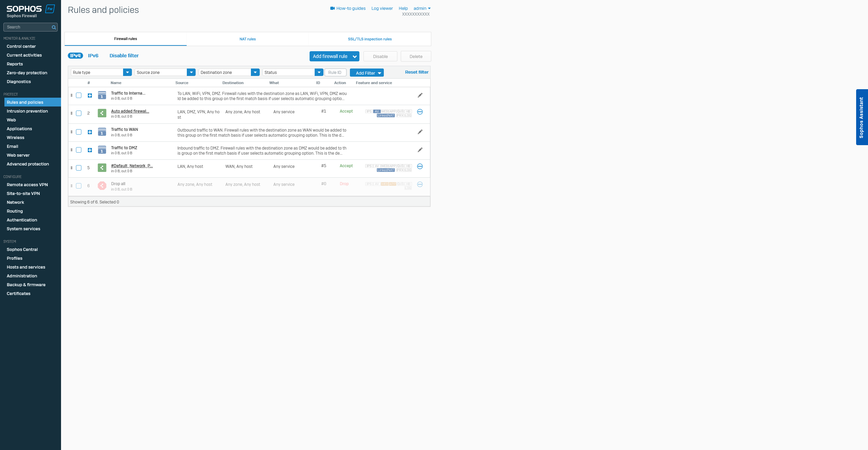Edit the Traffic to DMZ group pencil icon
This screenshot has width=868, height=450.
(420, 150)
